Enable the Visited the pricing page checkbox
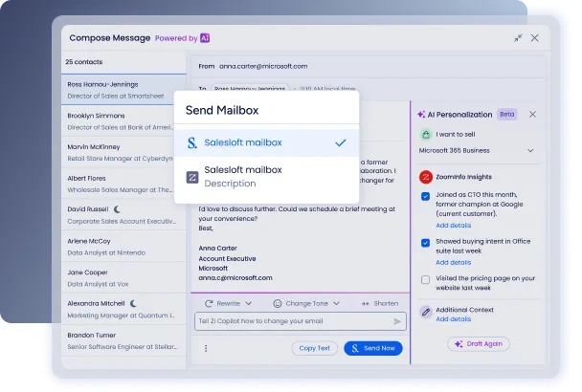 click(x=426, y=279)
